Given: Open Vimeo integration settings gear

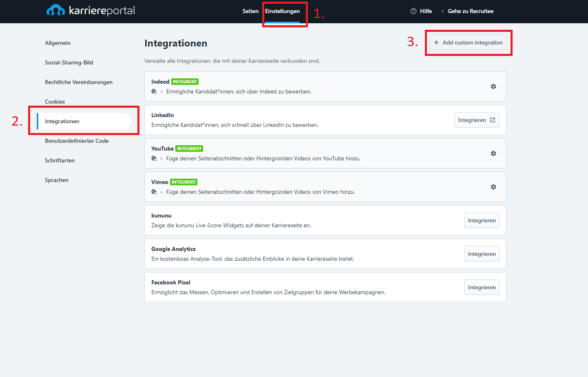Looking at the screenshot, I should [493, 187].
